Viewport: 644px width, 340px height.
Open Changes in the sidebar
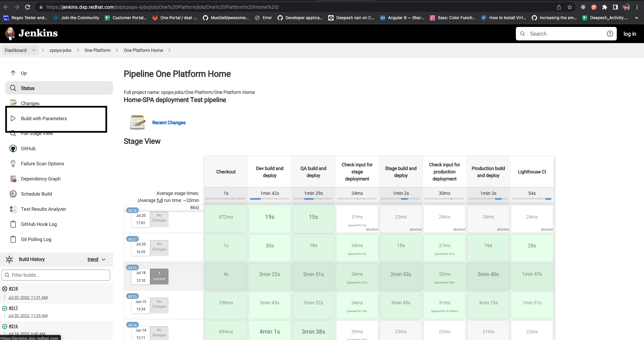point(30,103)
